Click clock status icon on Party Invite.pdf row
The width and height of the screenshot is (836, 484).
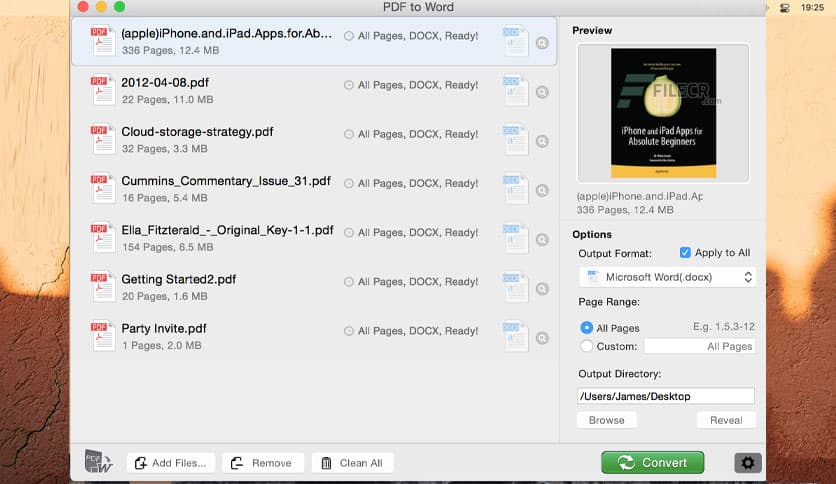349,331
